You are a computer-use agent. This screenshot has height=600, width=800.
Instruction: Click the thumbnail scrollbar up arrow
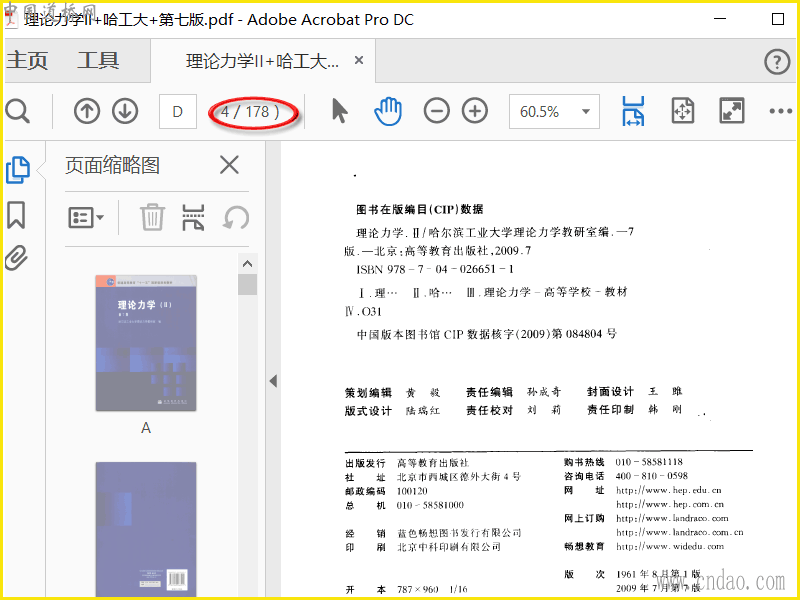pyautogui.click(x=247, y=264)
